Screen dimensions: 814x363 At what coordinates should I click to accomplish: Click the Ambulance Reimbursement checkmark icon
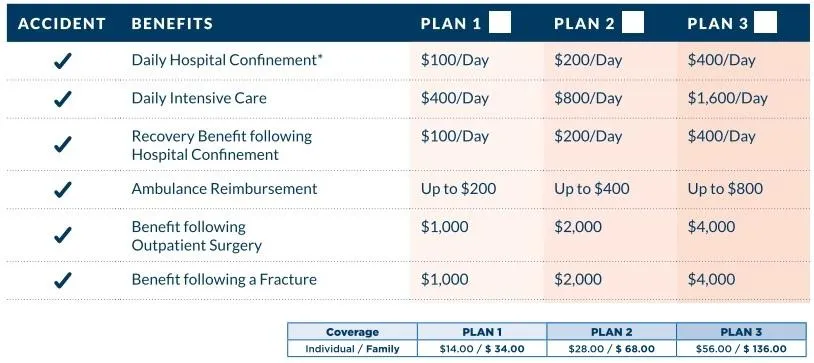click(63, 189)
